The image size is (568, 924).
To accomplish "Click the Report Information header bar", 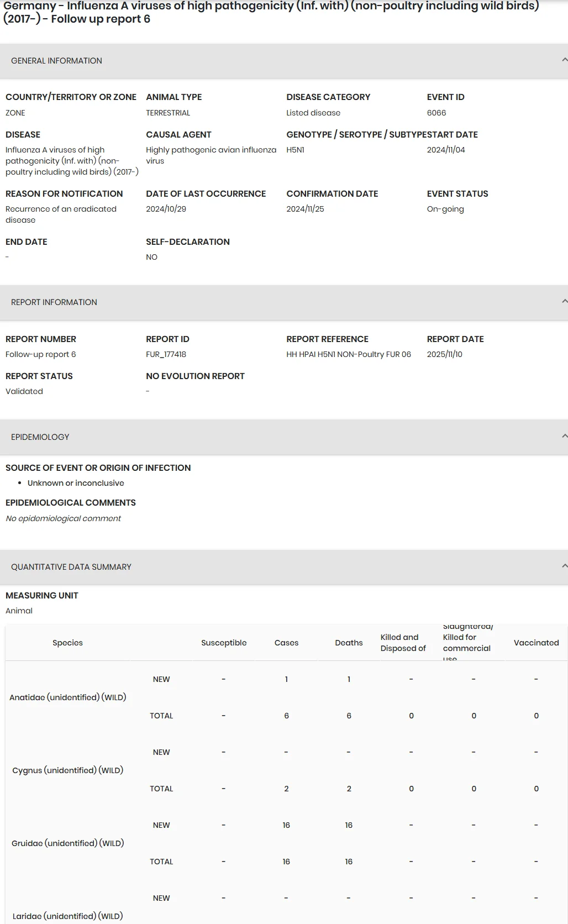I will click(x=284, y=302).
